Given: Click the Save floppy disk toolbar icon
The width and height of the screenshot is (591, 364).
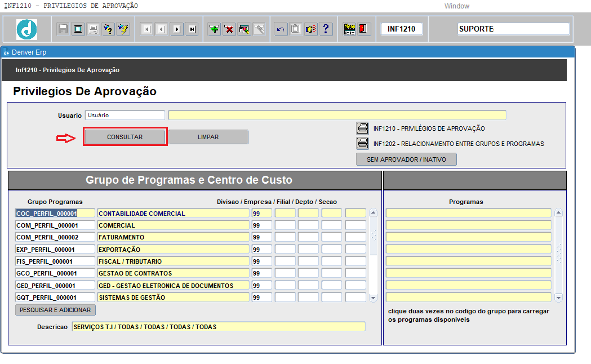Looking at the screenshot, I should pos(63,29).
